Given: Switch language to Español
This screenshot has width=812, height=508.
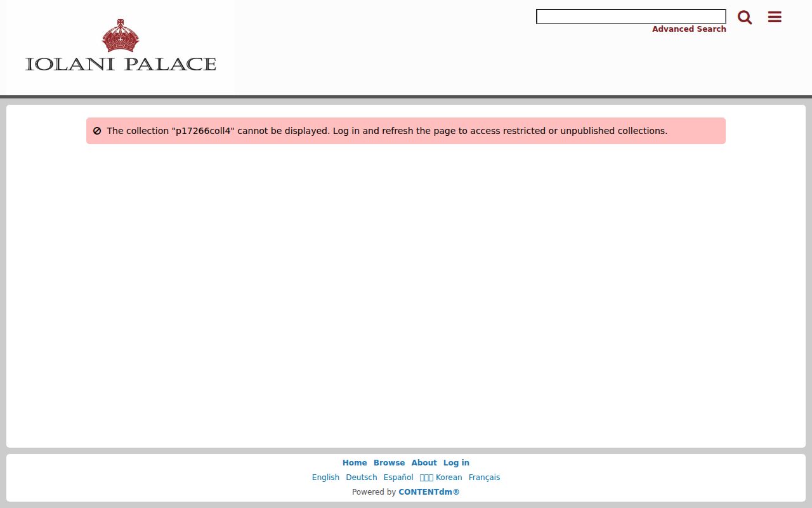Looking at the screenshot, I should tap(398, 478).
